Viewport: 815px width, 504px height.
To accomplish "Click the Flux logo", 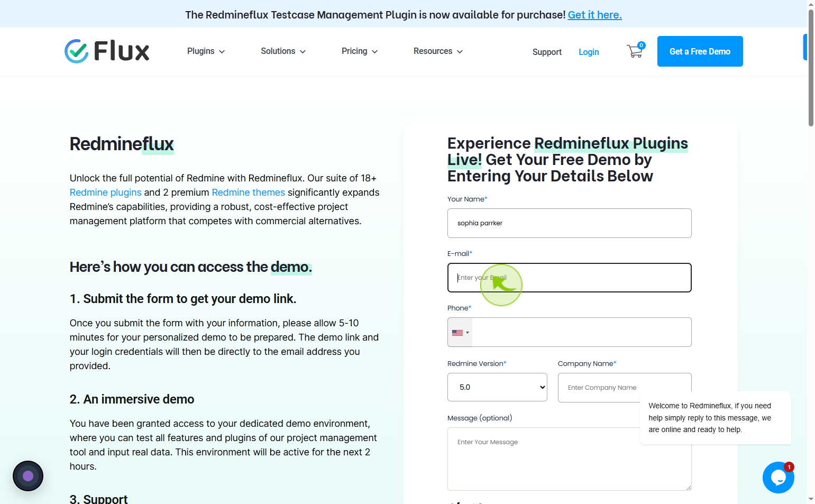I will point(107,51).
